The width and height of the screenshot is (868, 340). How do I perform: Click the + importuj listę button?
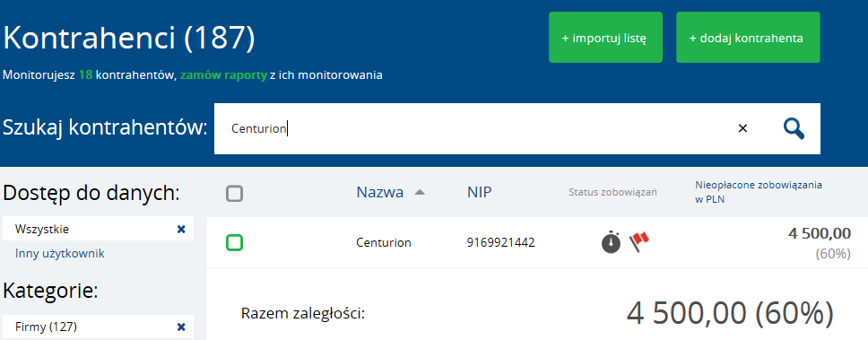coord(605,38)
